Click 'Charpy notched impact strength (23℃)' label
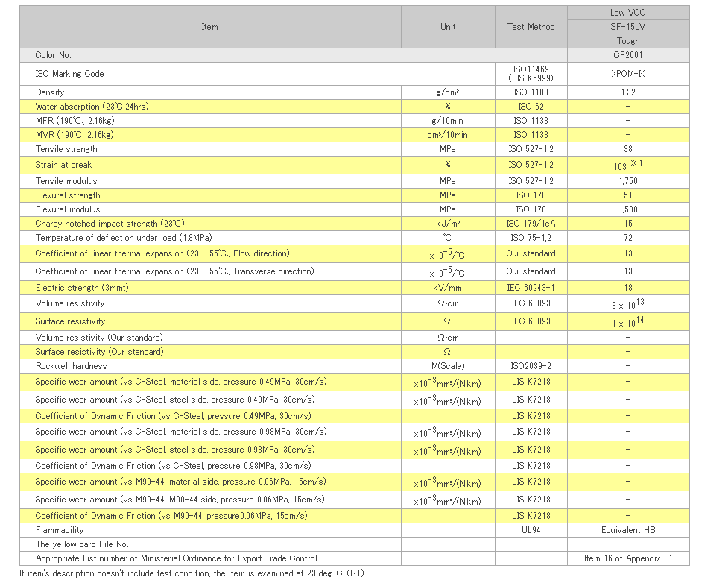 [110, 224]
